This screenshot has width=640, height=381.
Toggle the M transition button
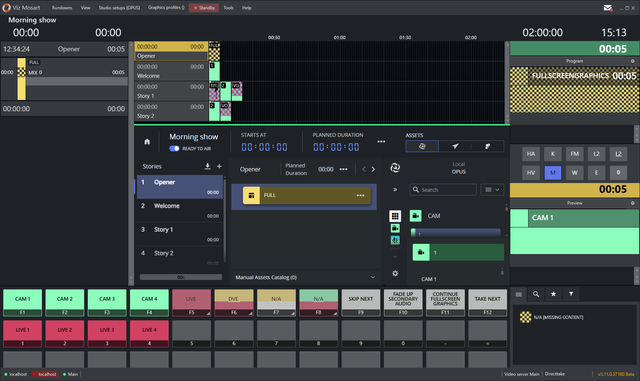pyautogui.click(x=553, y=172)
